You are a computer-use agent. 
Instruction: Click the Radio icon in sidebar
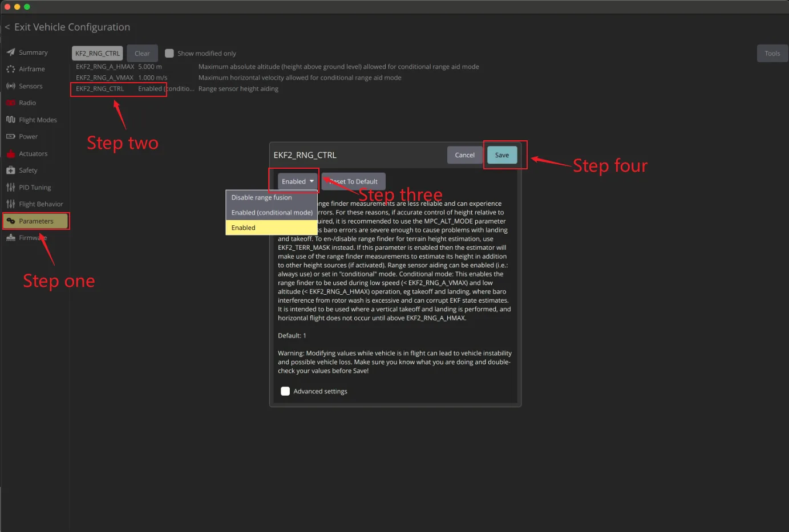pyautogui.click(x=11, y=103)
